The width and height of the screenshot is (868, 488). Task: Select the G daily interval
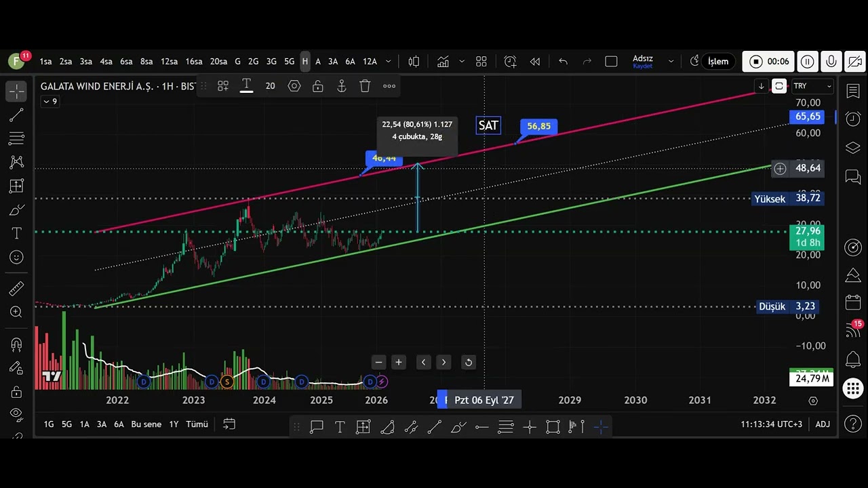point(237,62)
